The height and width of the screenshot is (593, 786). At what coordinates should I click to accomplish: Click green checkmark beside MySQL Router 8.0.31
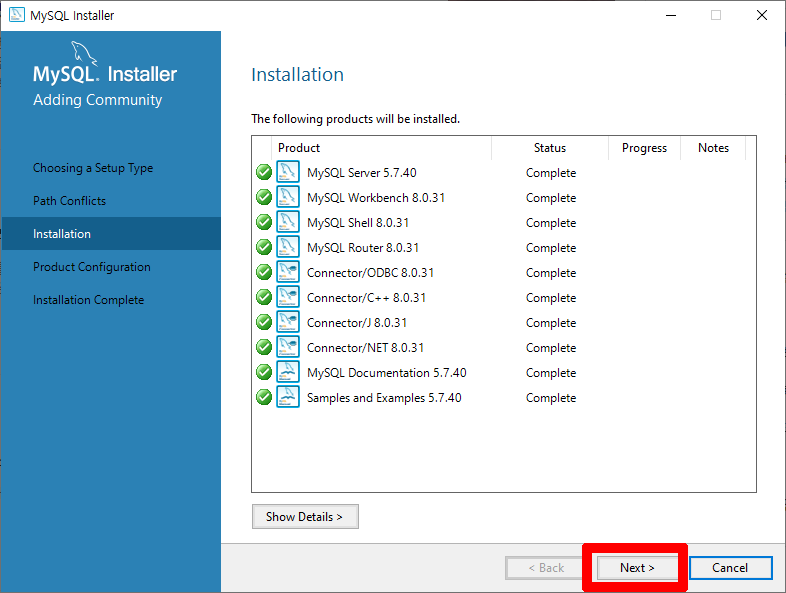coord(264,247)
